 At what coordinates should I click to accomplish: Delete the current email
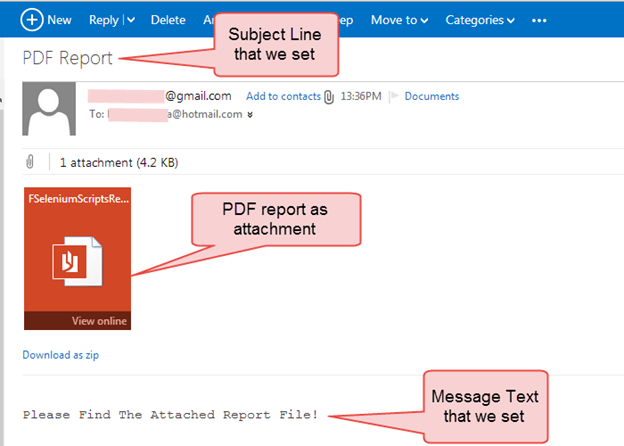pos(167,20)
